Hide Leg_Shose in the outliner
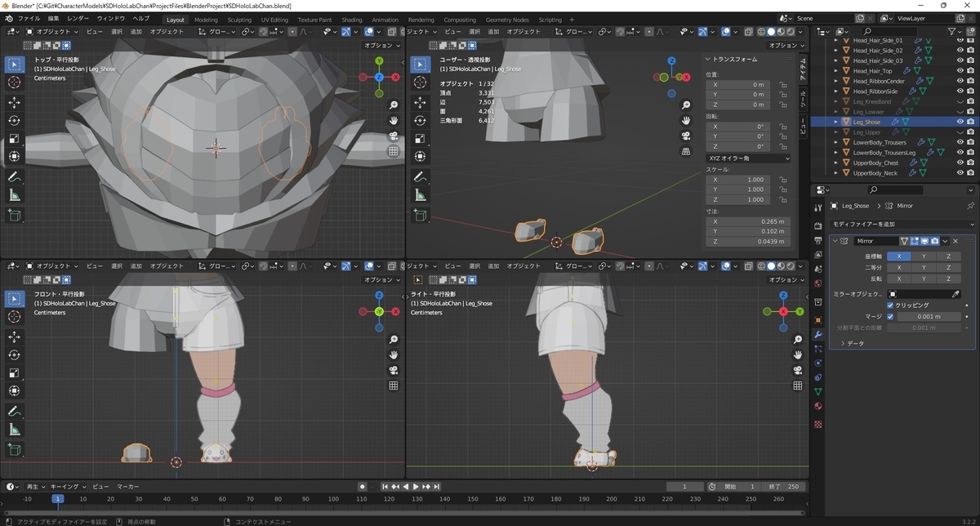 click(960, 122)
